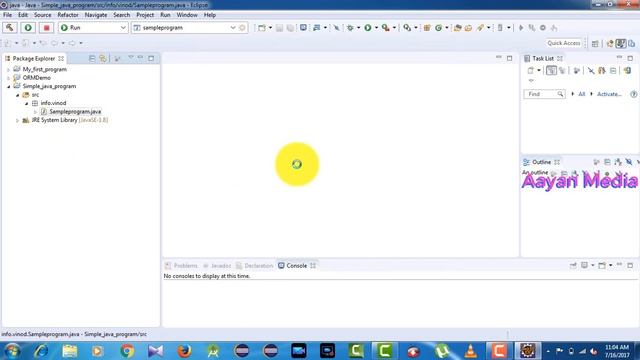
Task: Click Collapse All icon in Package Explorer
Action: 92,59
